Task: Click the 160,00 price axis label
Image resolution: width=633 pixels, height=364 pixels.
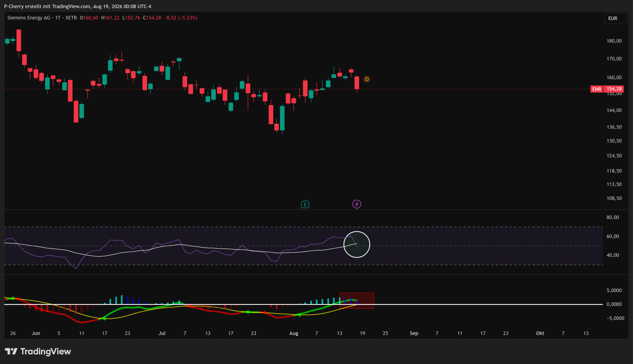Action: (614, 77)
